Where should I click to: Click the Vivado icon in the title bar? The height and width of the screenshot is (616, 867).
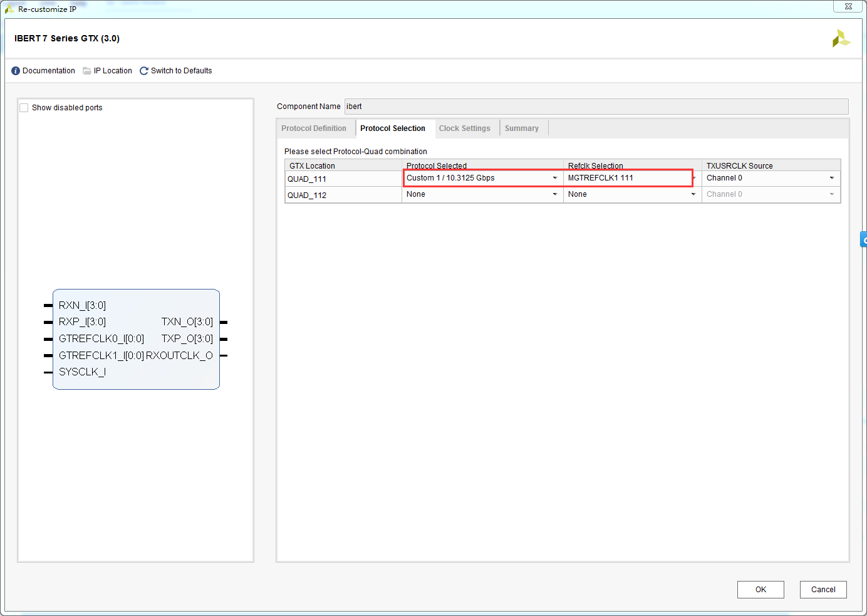point(9,9)
